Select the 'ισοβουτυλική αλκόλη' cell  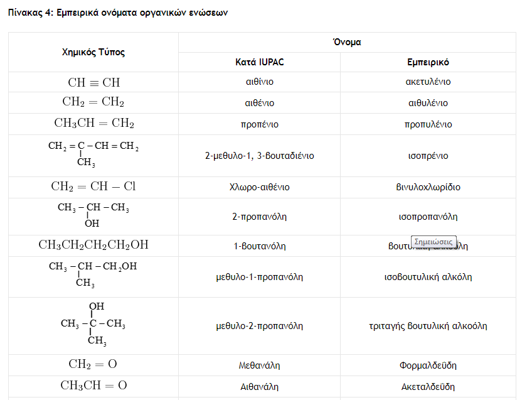point(428,276)
